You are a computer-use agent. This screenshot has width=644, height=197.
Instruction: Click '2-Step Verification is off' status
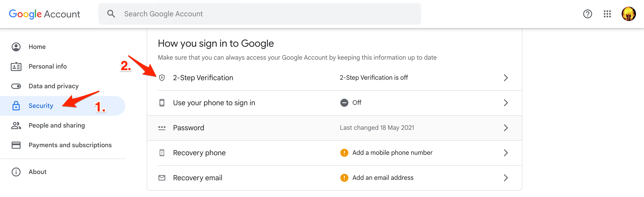point(374,78)
